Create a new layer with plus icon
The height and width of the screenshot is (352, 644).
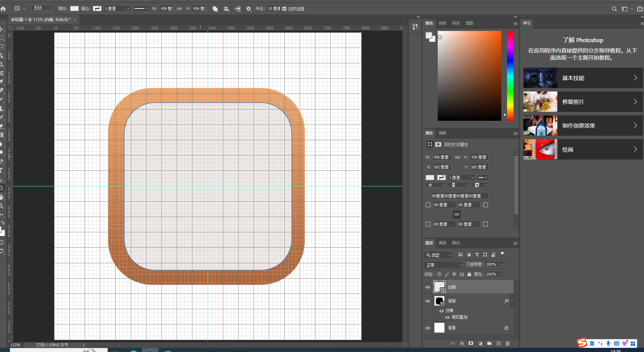(x=499, y=343)
